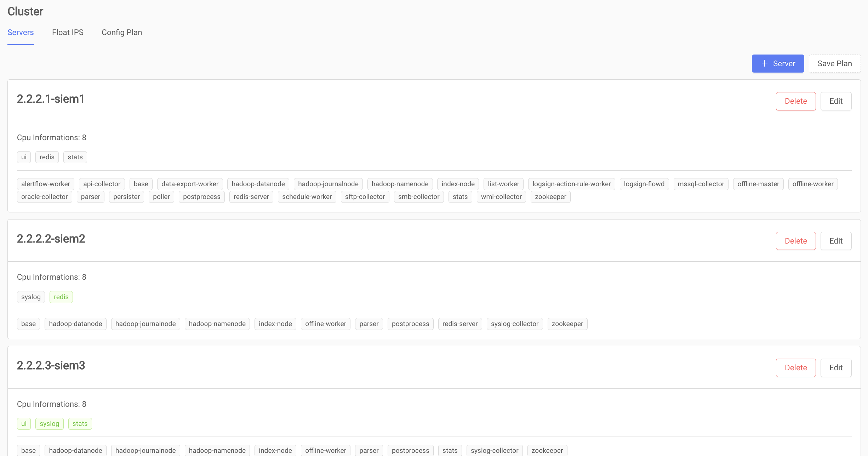Click the plus icon on Server button
868x456 pixels.
pos(764,63)
